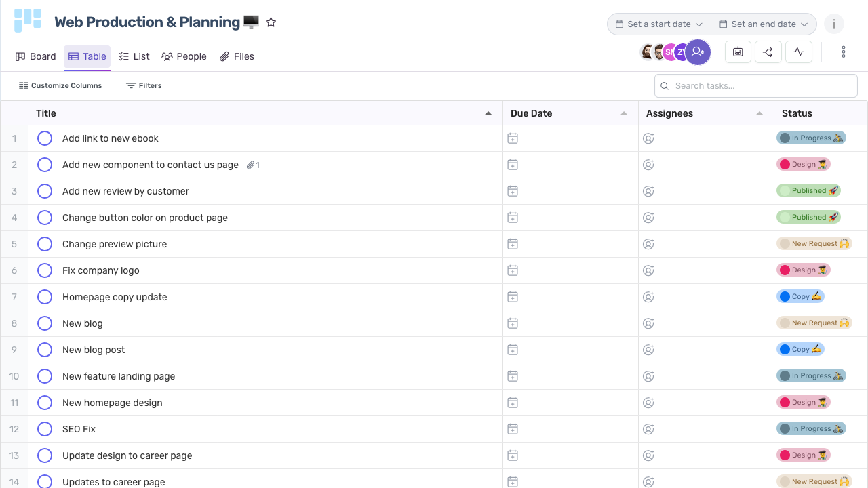This screenshot has width=868, height=488.
Task: Open project info icon
Action: tap(834, 24)
